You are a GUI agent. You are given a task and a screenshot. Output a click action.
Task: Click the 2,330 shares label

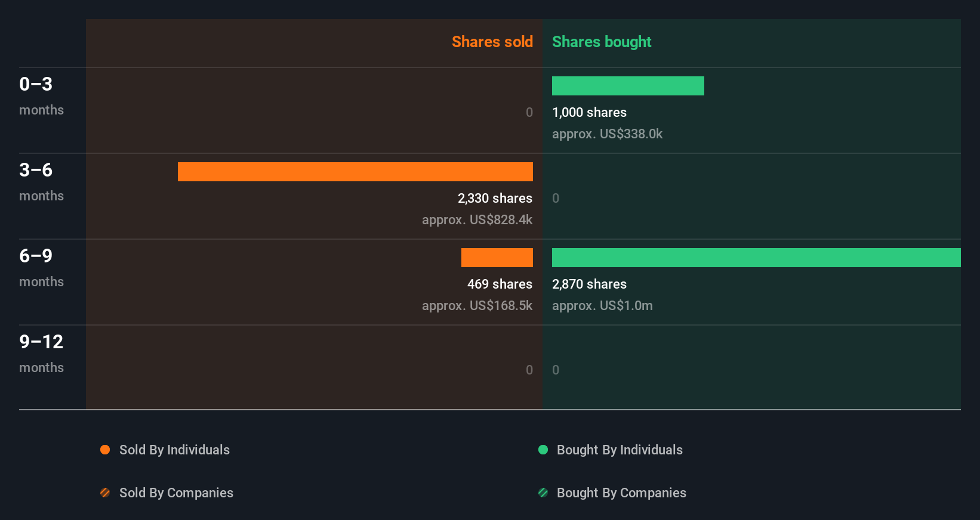coord(495,198)
